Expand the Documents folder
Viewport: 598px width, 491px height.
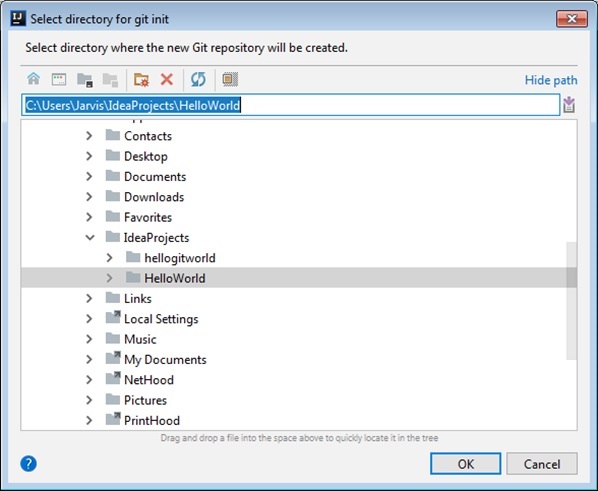[89, 176]
